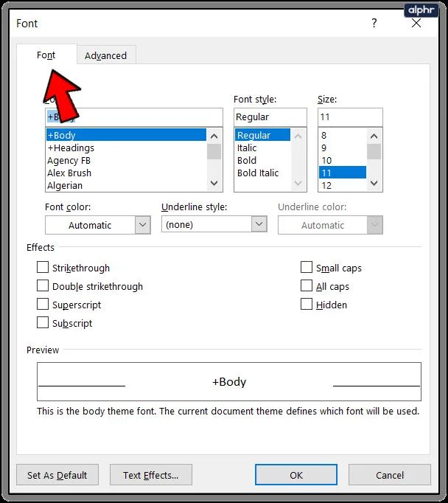
Task: Select Bold font style
Action: tap(262, 160)
